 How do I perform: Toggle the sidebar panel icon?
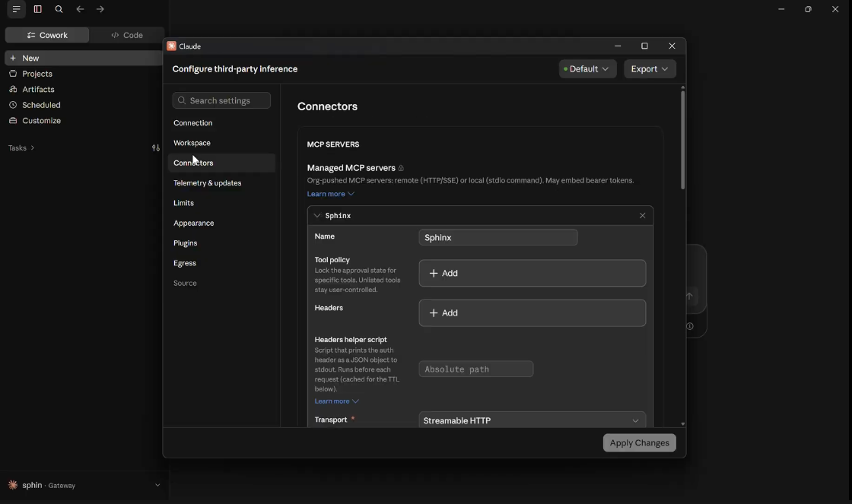pyautogui.click(x=37, y=9)
